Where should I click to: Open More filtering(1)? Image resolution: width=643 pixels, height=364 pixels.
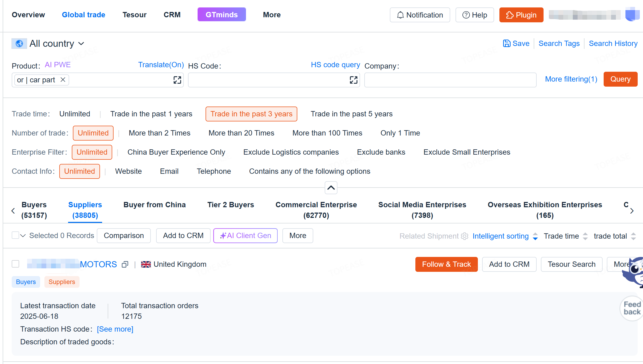[x=571, y=79]
